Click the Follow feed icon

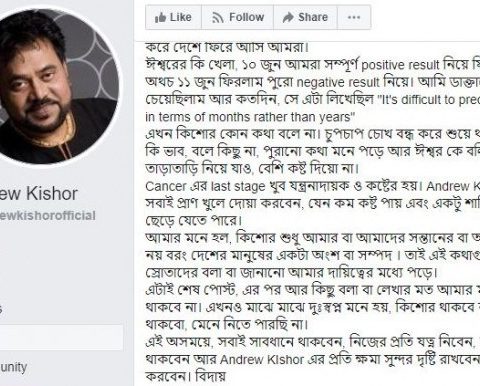point(218,17)
